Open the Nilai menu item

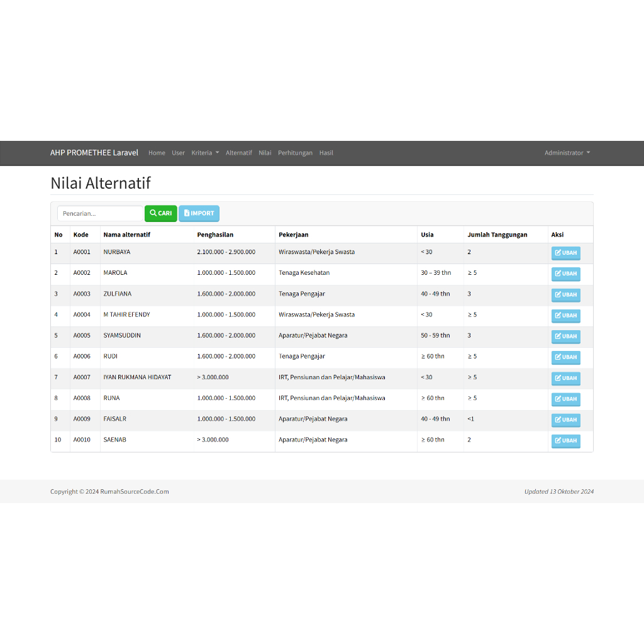[x=265, y=153]
